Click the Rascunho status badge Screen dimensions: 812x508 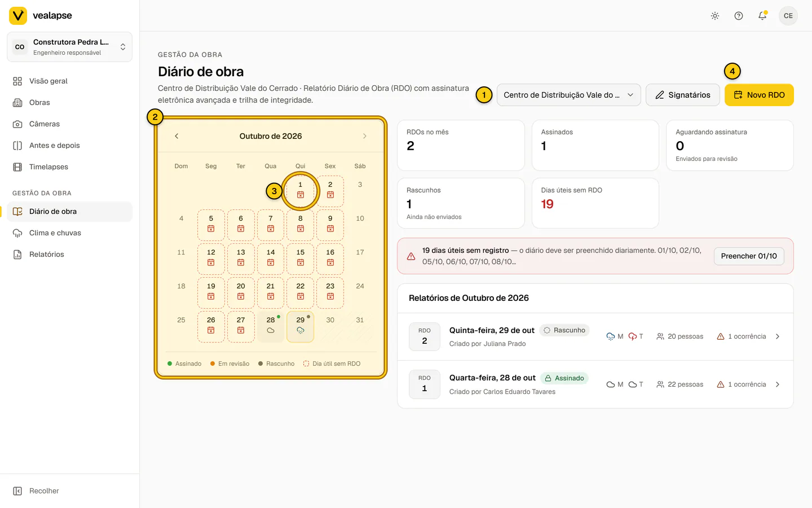point(564,330)
